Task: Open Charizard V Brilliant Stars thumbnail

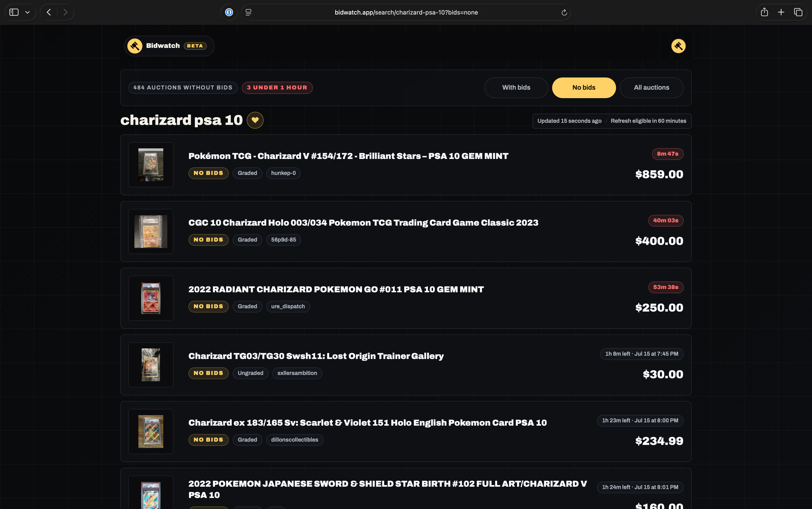Action: point(151,165)
